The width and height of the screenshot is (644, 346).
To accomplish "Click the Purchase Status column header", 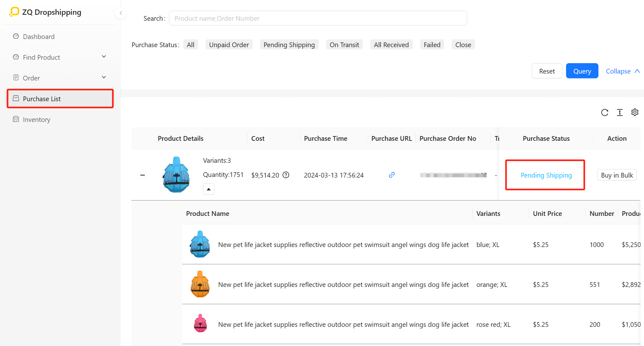I will pyautogui.click(x=546, y=138).
